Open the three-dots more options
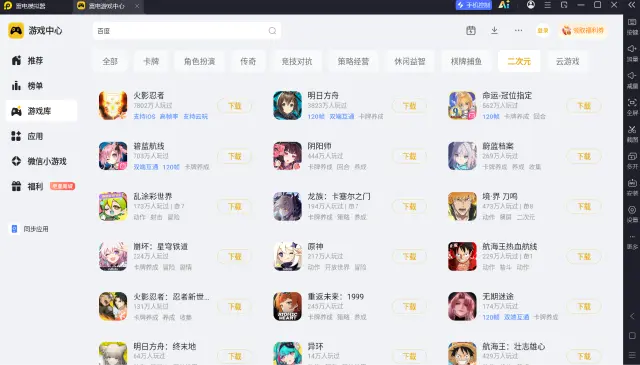 518,31
